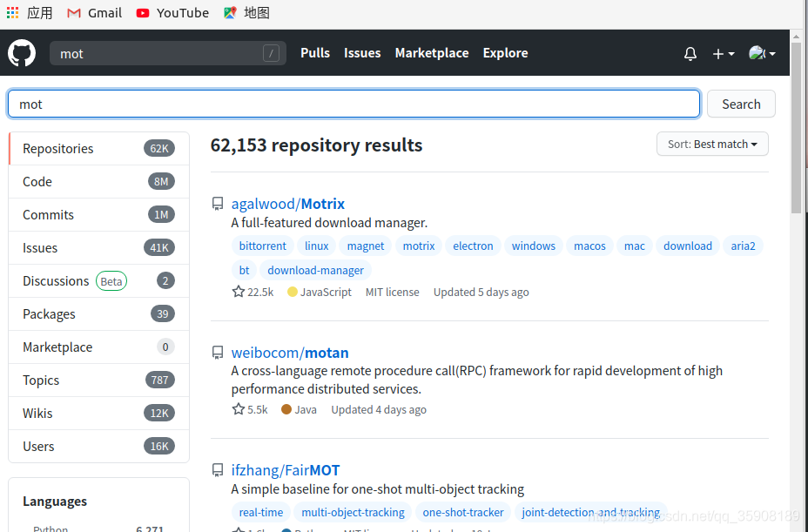Focus the header search box
Viewport: 808px width, 532px height.
168,53
